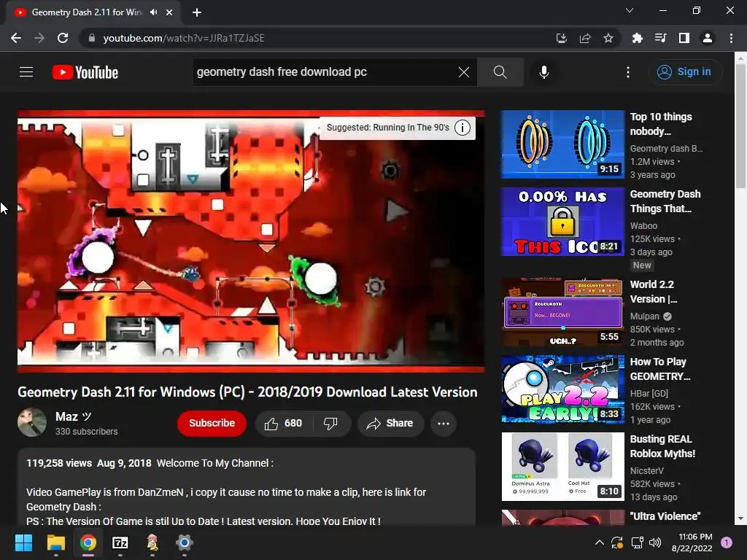Close the Geometry Dash tab
The width and height of the screenshot is (747, 560).
point(169,12)
